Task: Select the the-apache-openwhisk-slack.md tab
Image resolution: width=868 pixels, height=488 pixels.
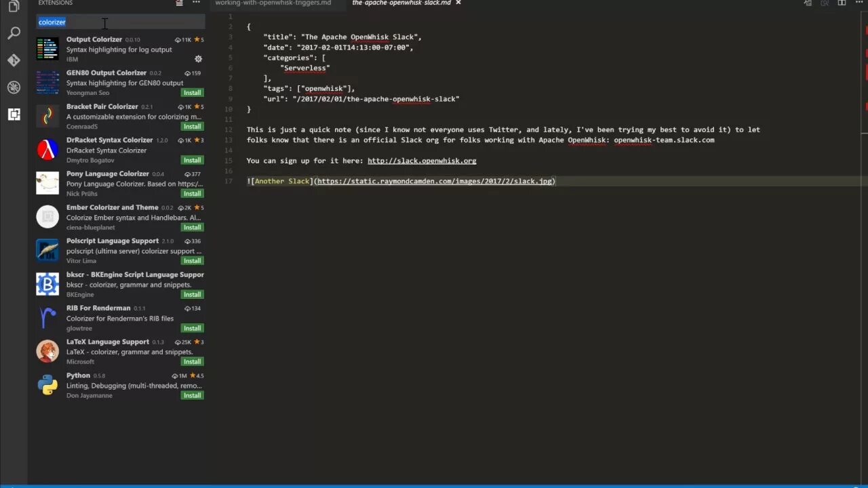Action: 401,3
